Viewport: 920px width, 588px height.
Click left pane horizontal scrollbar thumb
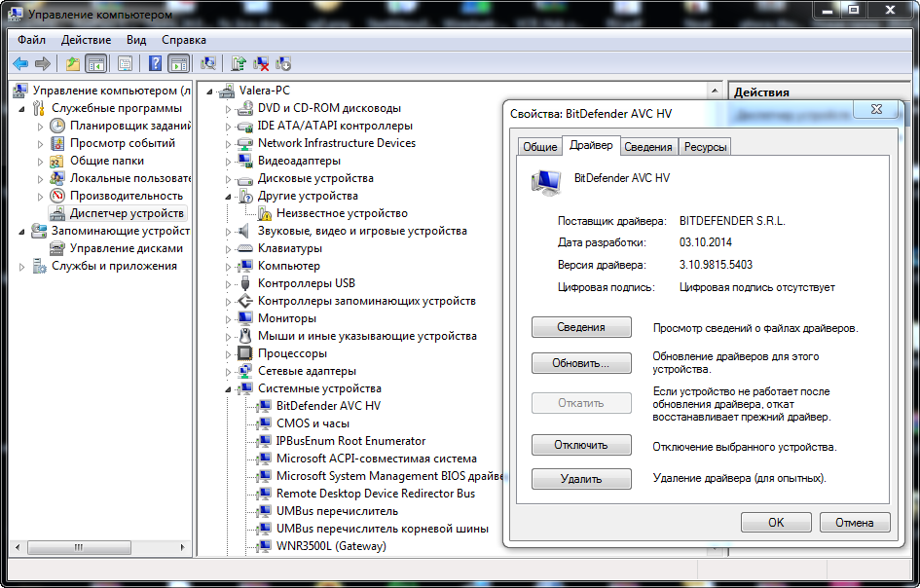(x=79, y=547)
